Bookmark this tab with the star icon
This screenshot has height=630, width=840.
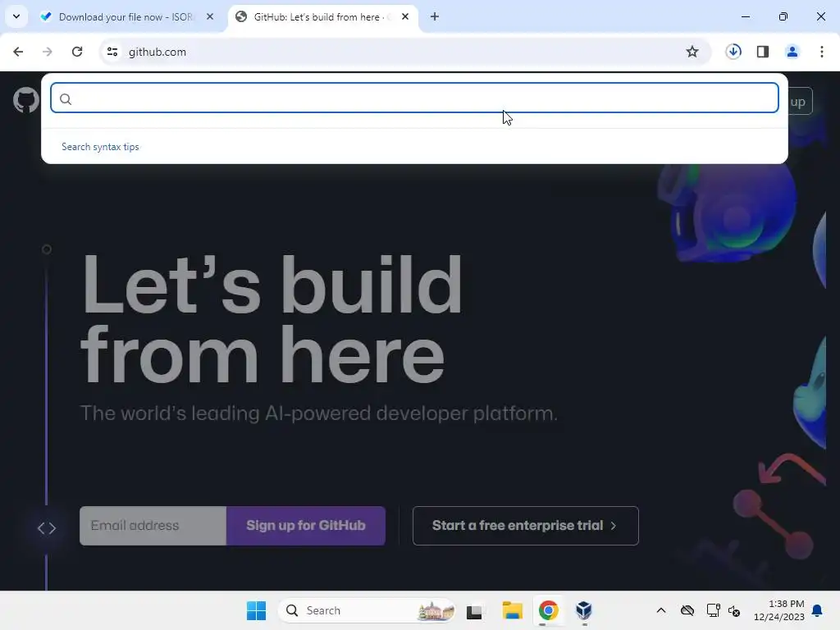(692, 52)
